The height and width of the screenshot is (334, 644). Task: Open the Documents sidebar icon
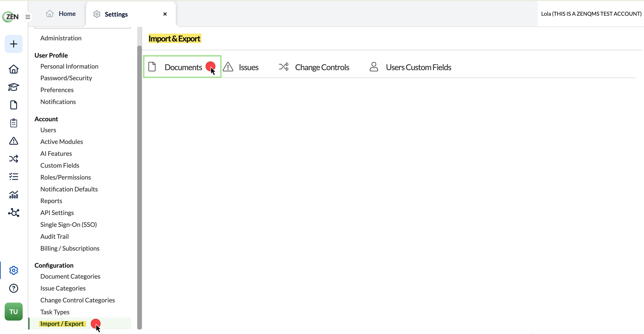pyautogui.click(x=13, y=105)
